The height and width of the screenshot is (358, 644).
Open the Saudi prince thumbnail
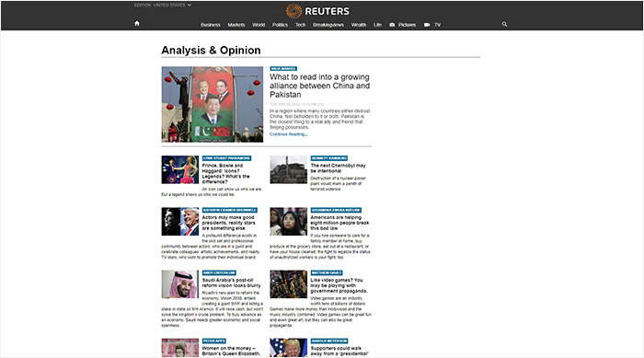180,284
